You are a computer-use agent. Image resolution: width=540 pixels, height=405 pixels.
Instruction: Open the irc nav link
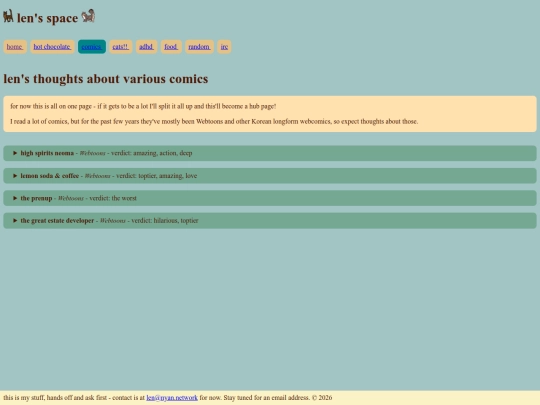click(x=224, y=46)
